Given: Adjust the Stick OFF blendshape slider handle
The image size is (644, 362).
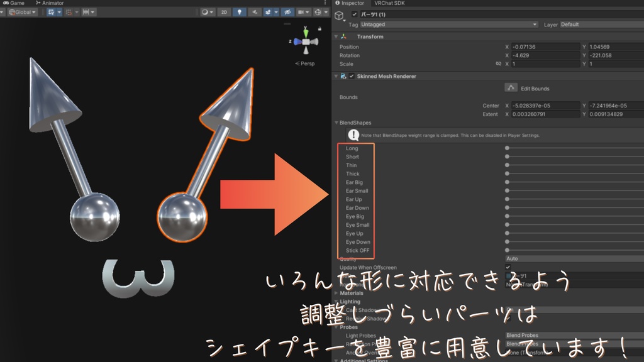Looking at the screenshot, I should tap(508, 250).
